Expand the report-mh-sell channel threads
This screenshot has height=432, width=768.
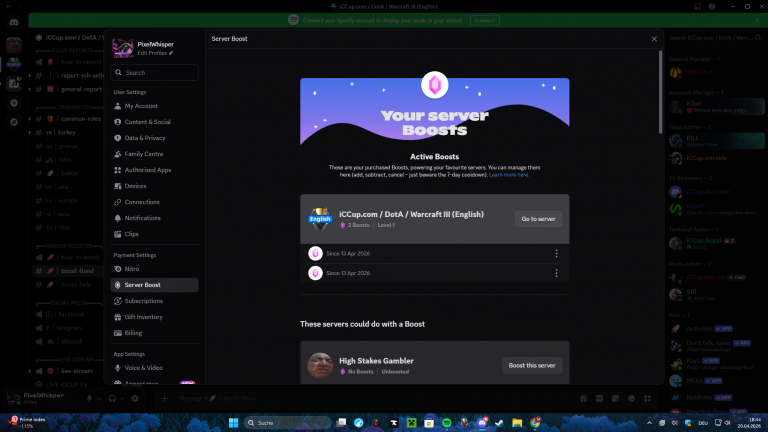30,75
